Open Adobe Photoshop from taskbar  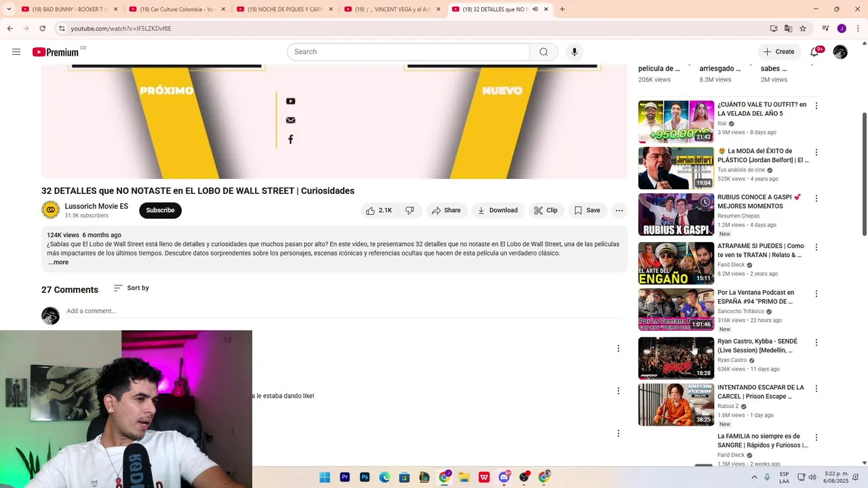365,477
